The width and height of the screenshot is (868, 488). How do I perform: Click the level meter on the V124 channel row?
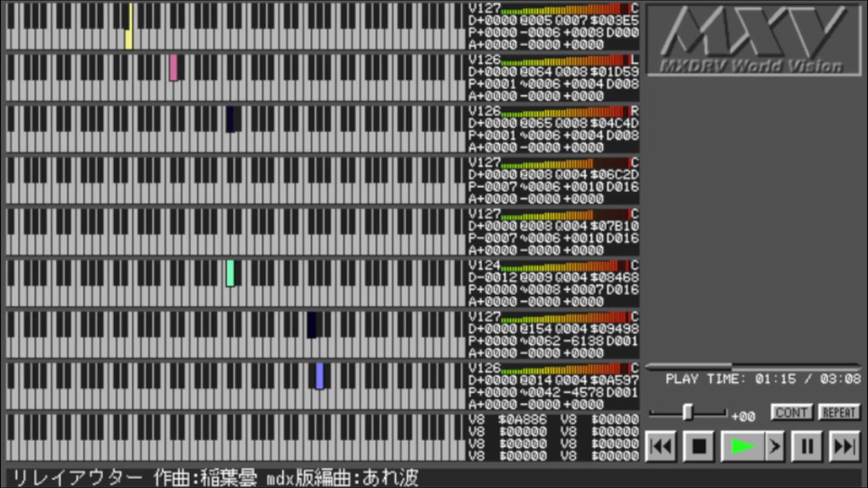pyautogui.click(x=565, y=266)
